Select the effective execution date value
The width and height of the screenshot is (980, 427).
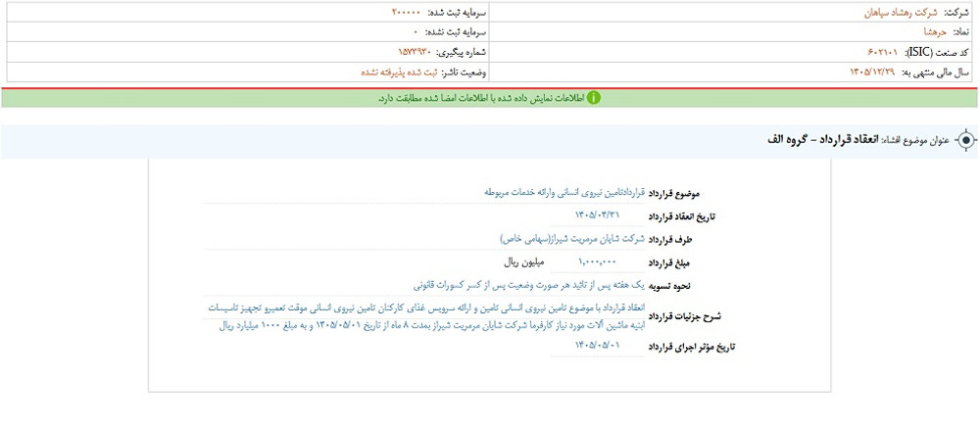pos(597,345)
